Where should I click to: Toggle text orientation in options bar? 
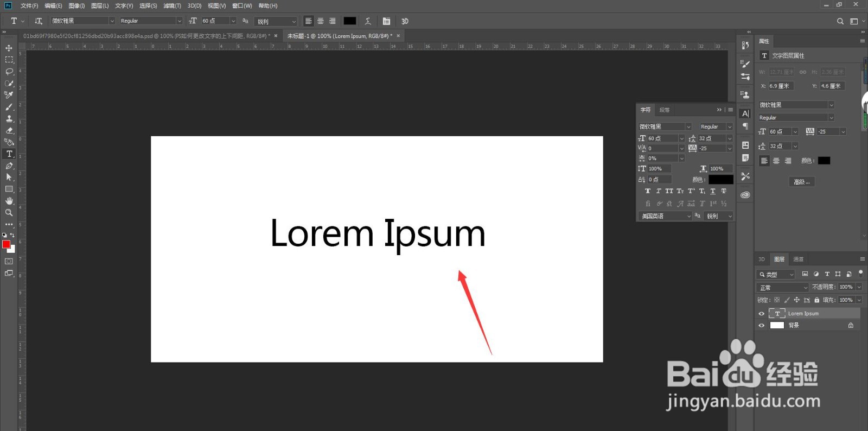[38, 21]
